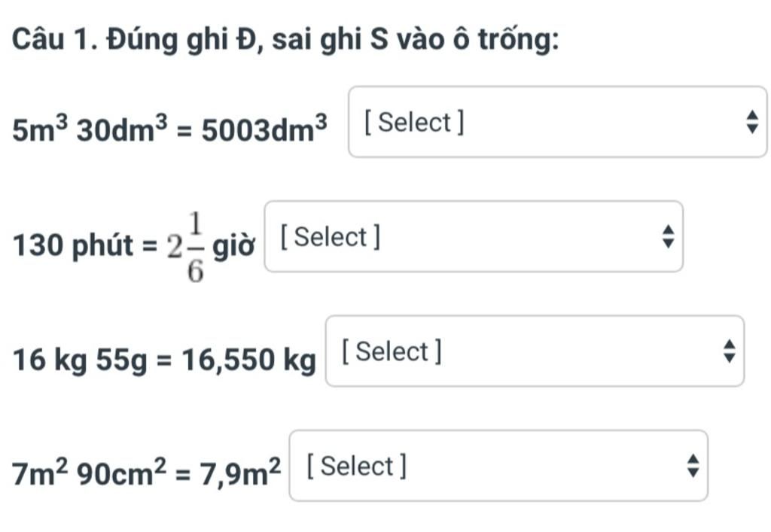This screenshot has width=771, height=532.
Task: Click the [ Select ] label in the 5003dm³ row
Action: click(414, 122)
